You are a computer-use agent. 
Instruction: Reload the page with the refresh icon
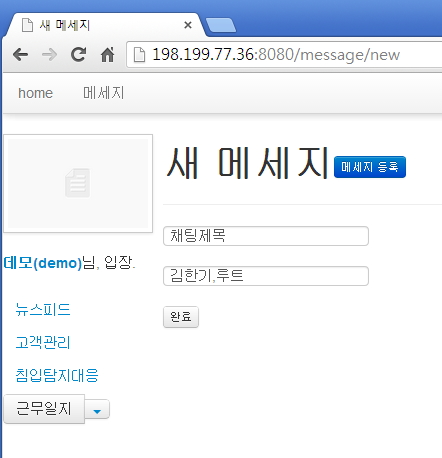tap(79, 55)
